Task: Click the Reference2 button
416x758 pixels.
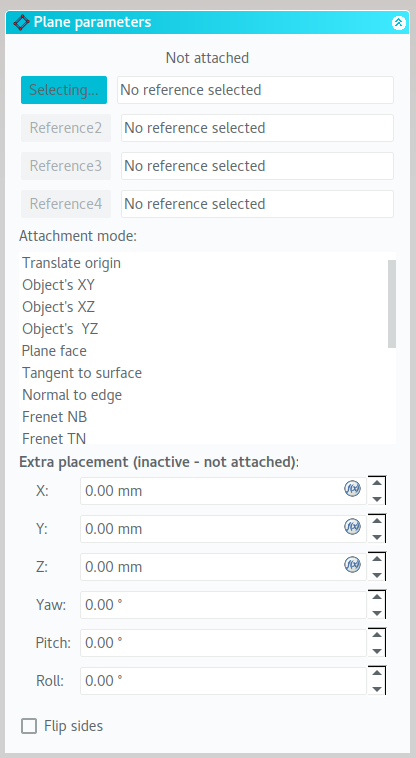Action: click(66, 128)
